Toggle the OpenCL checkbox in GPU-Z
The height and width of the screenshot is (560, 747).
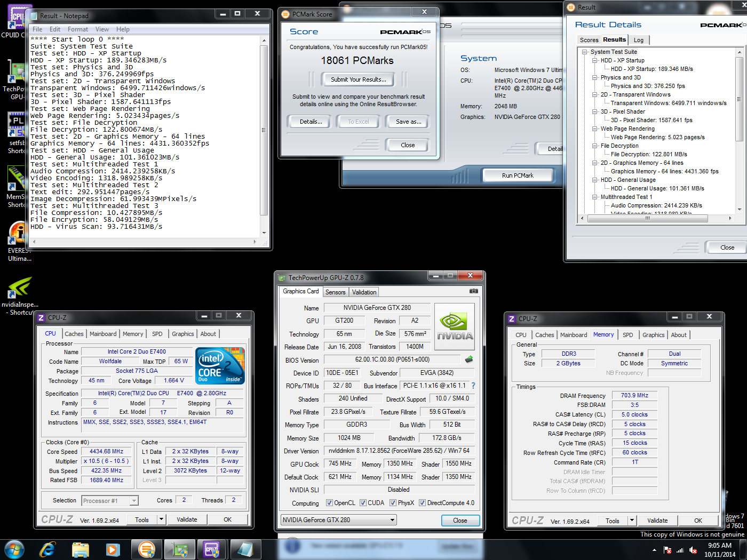click(329, 502)
